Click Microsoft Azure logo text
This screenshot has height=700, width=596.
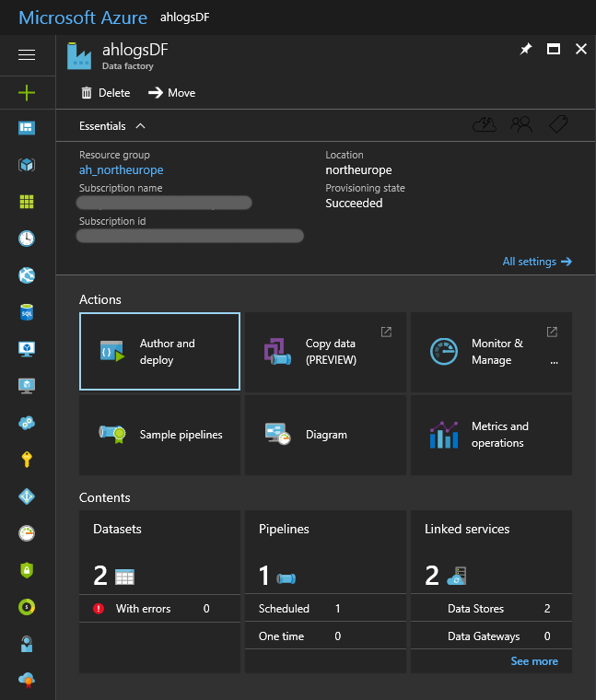point(83,17)
